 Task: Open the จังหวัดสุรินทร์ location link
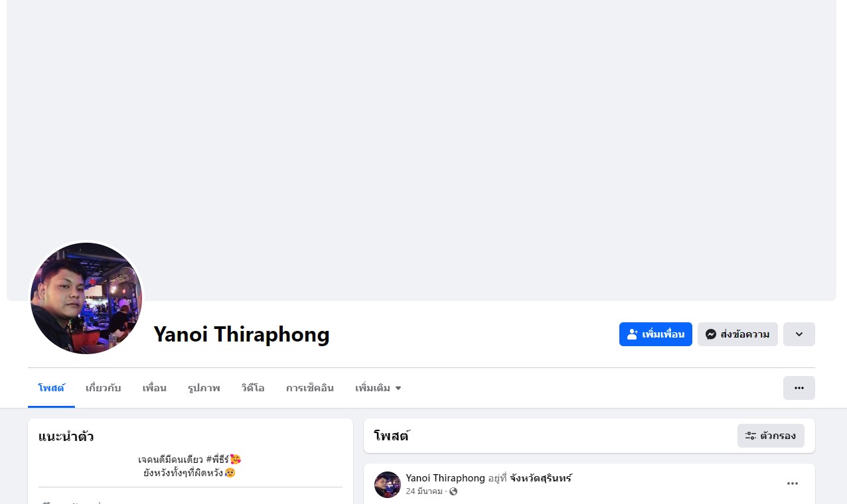(x=541, y=478)
